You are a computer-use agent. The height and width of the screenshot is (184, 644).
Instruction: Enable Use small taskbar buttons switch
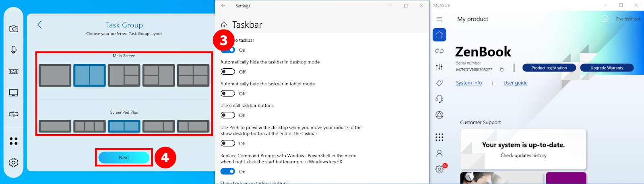coord(228,115)
